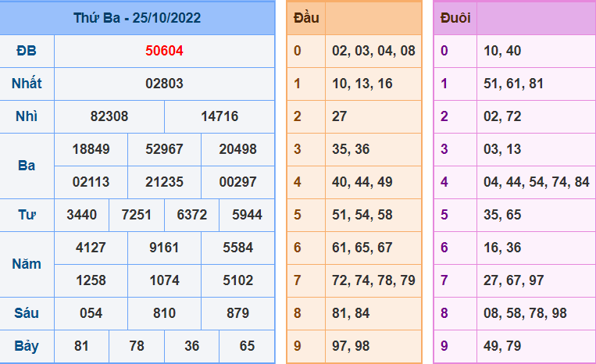Viewport: 596px width, 364px height.
Task: Click Đuôi values 51, 61, 81
Action: [x=513, y=84]
